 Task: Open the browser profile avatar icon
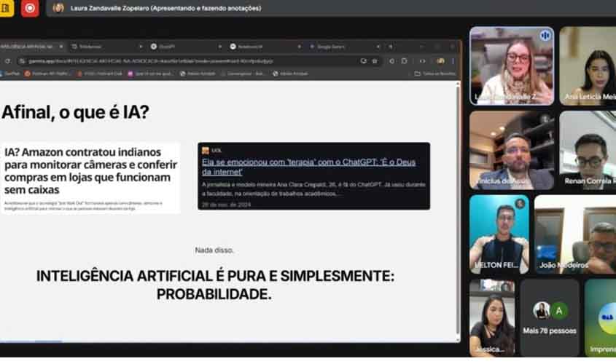[440, 61]
